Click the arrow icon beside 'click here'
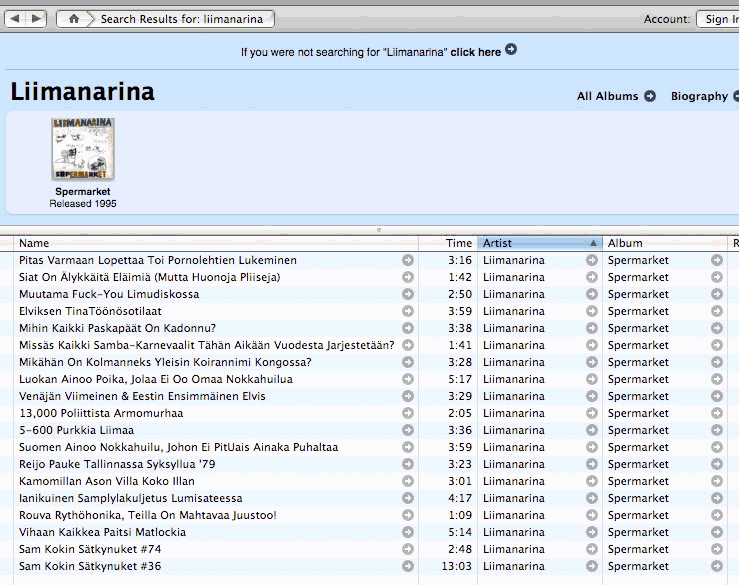The width and height of the screenshot is (739, 585). click(x=511, y=49)
